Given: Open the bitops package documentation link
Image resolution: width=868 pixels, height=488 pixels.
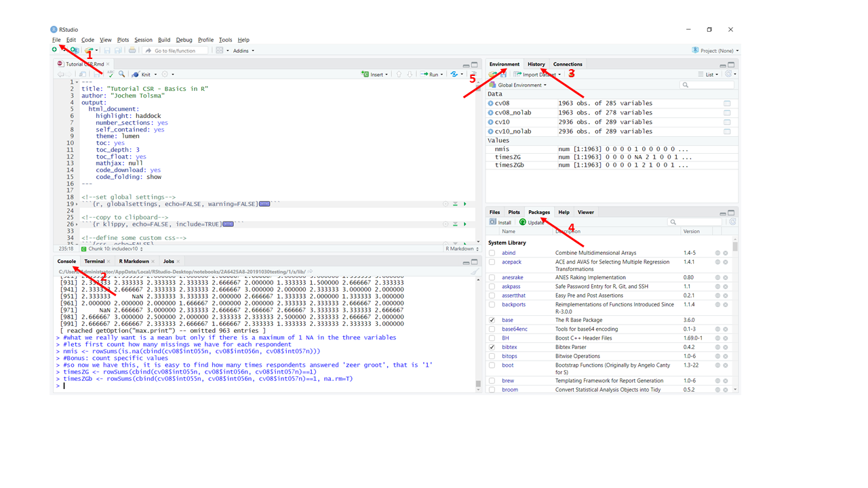Looking at the screenshot, I should click(x=509, y=356).
